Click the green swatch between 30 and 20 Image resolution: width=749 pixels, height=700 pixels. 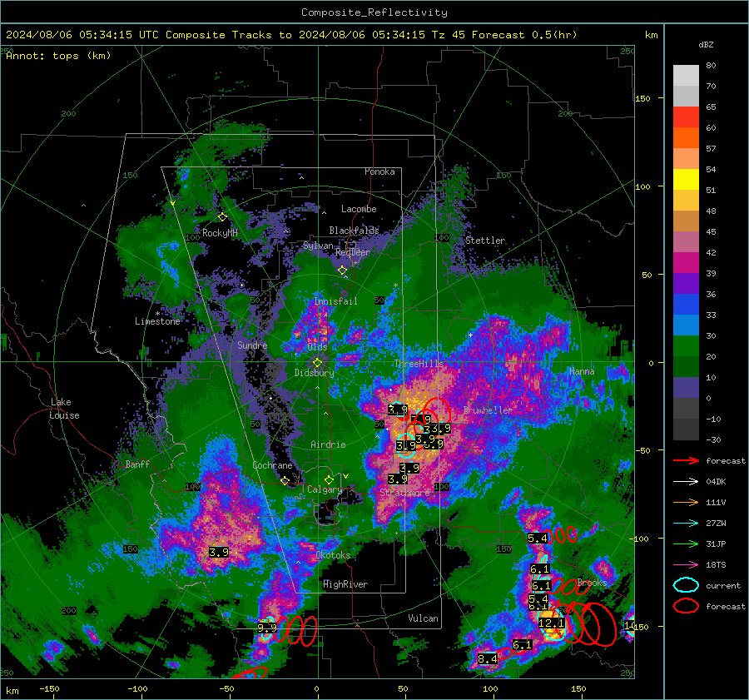(686, 346)
